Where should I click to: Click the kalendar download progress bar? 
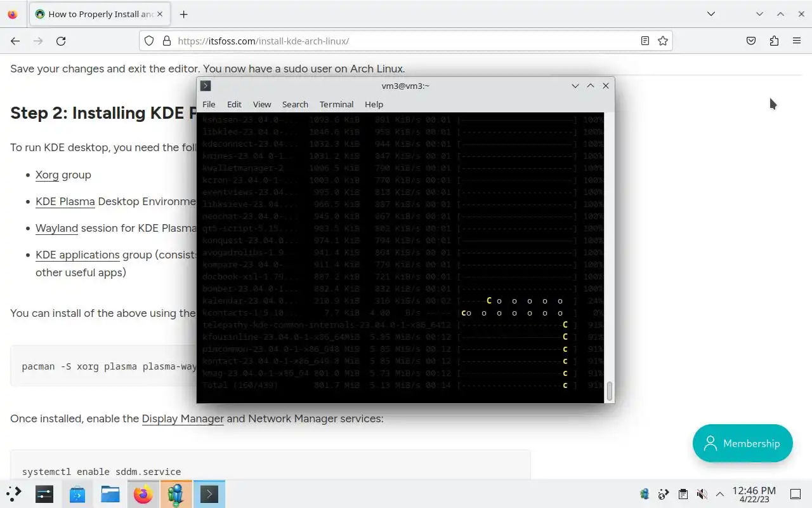click(x=517, y=301)
